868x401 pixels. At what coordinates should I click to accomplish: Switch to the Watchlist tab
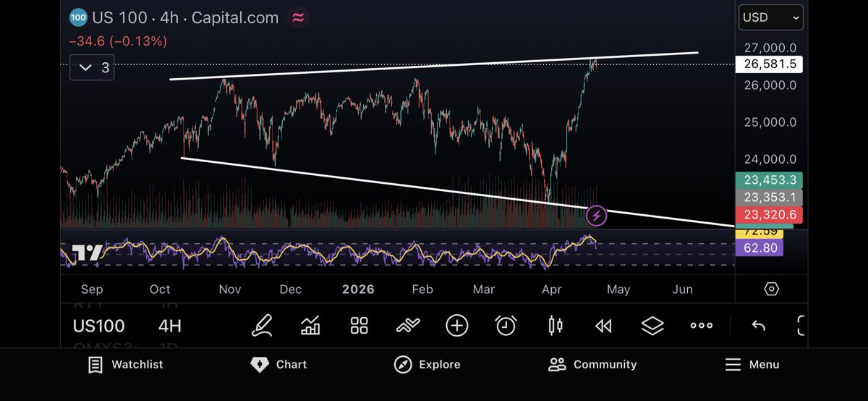[x=125, y=365]
